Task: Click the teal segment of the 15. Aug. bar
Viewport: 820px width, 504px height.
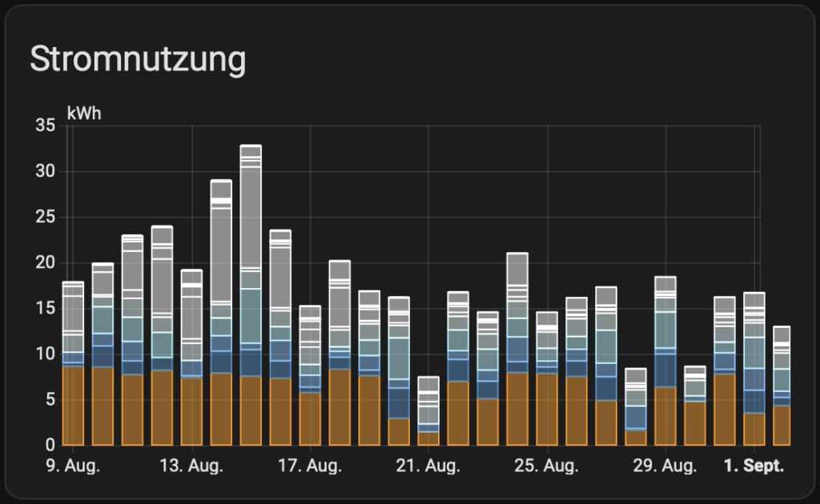Action: pyautogui.click(x=251, y=315)
